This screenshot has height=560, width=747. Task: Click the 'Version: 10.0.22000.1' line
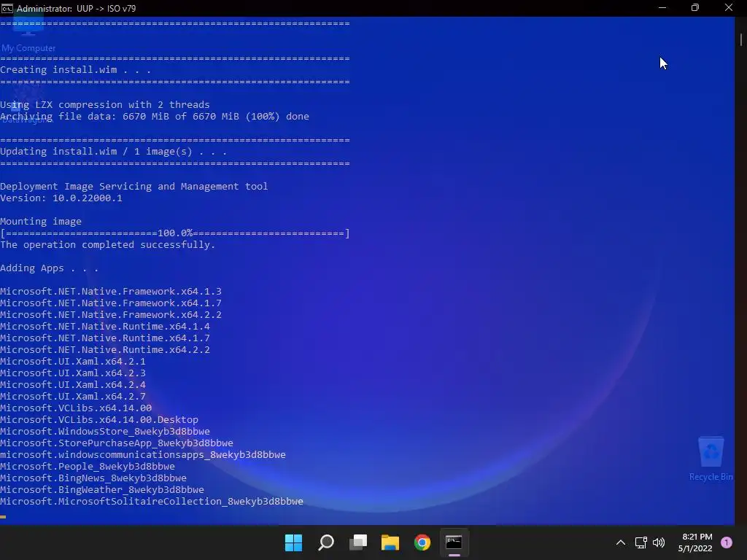pyautogui.click(x=61, y=198)
